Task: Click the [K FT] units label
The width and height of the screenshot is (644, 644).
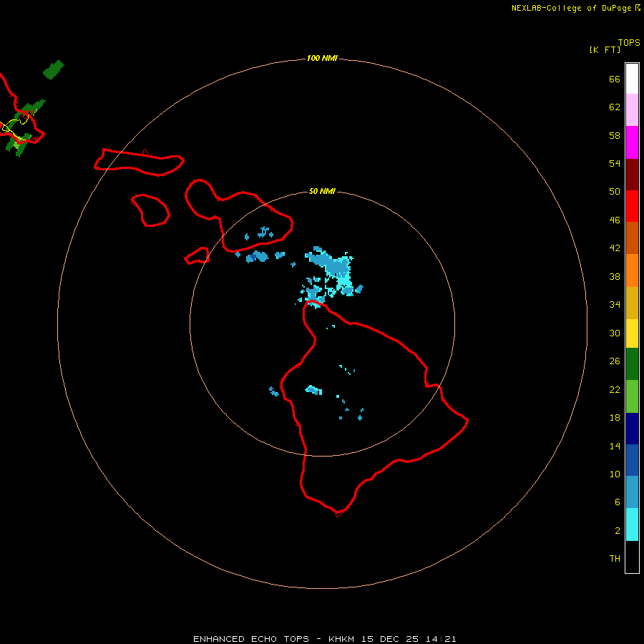Action: coord(605,50)
